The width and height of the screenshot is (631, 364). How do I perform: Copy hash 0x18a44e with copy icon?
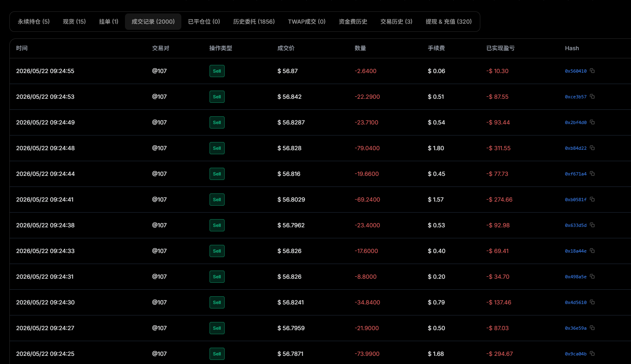[x=592, y=251]
